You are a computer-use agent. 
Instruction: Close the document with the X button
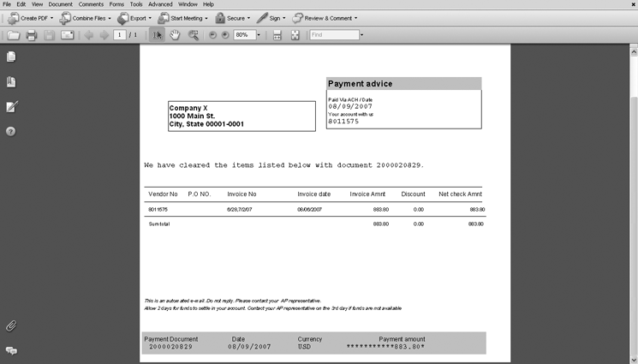tap(633, 4)
